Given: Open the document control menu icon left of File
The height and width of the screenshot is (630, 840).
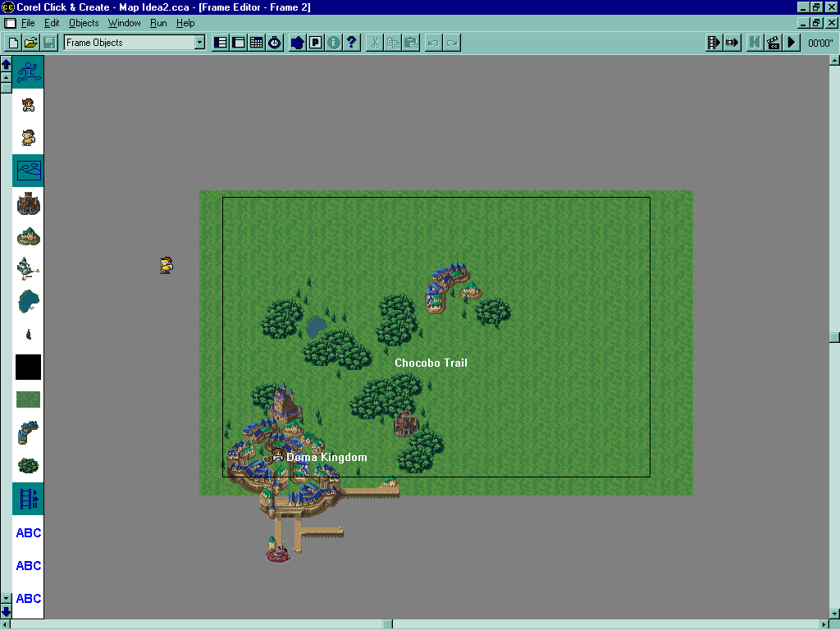Looking at the screenshot, I should (10, 23).
